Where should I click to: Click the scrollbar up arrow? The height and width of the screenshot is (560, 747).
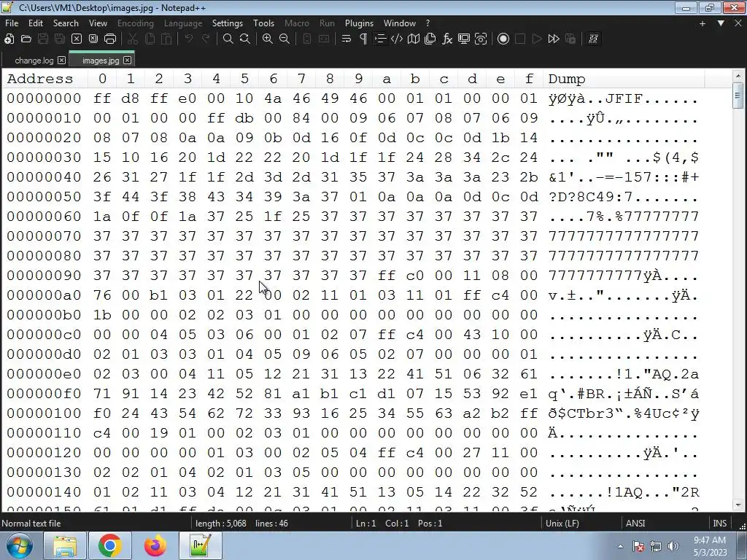(x=738, y=76)
